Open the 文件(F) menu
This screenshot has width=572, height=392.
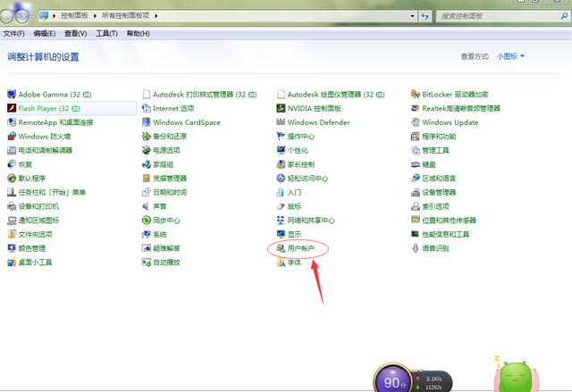tap(14, 34)
